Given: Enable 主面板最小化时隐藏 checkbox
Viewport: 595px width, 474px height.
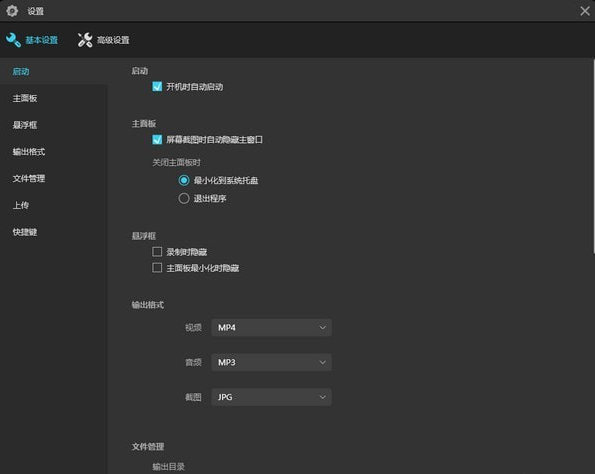Looking at the screenshot, I should pos(157,268).
